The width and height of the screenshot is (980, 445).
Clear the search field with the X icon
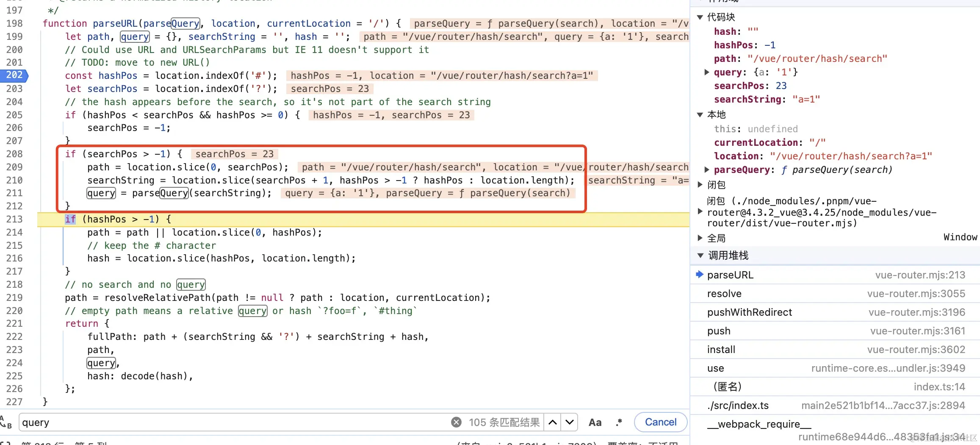[x=456, y=422]
